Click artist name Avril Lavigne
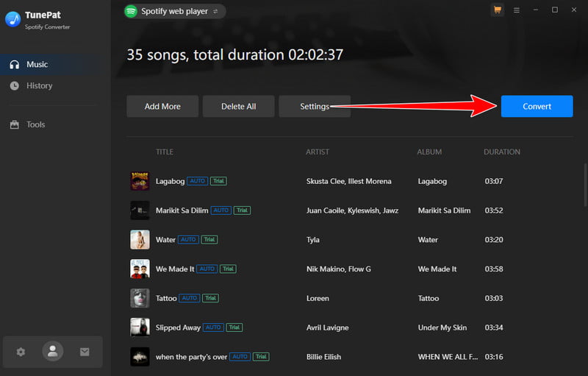The image size is (588, 376). click(x=327, y=327)
